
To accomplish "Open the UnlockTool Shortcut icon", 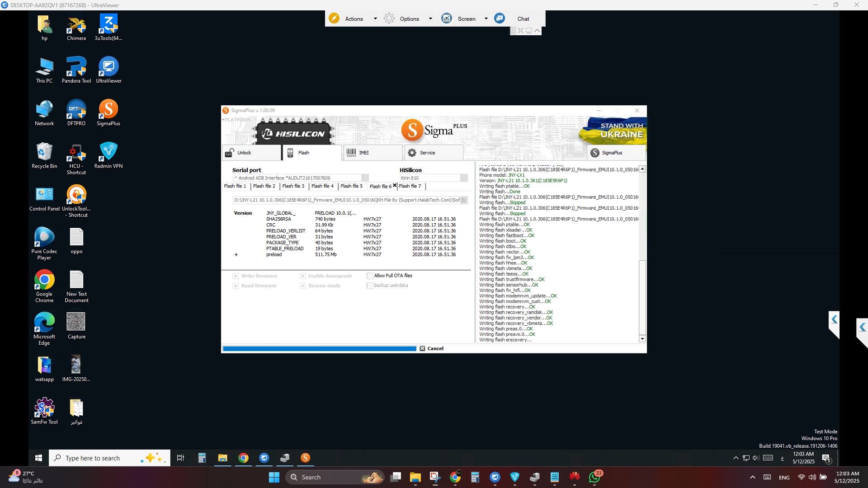I will 76,201.
